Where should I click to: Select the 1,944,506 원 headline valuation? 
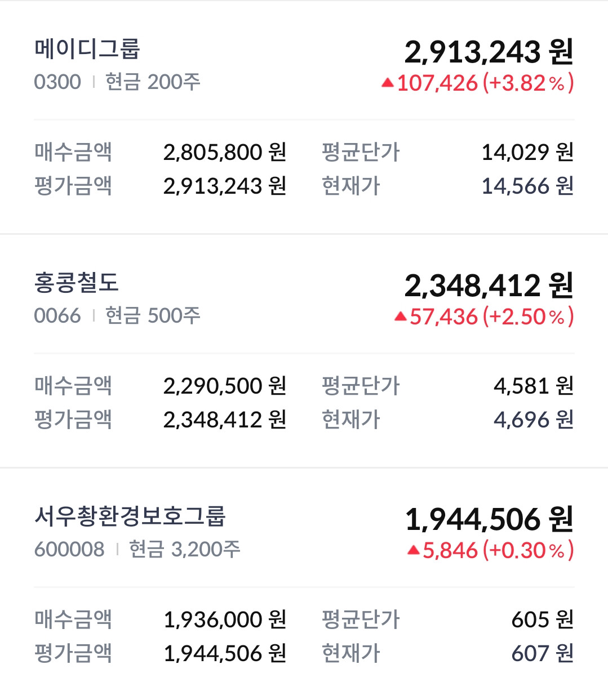point(489,519)
